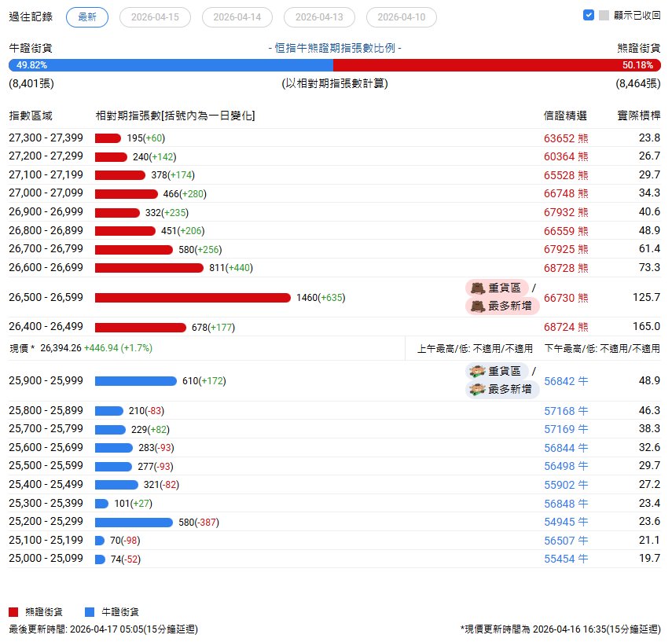672x642 pixels.
Task: Open bull warrant 55454 牛
Action: click(x=566, y=559)
